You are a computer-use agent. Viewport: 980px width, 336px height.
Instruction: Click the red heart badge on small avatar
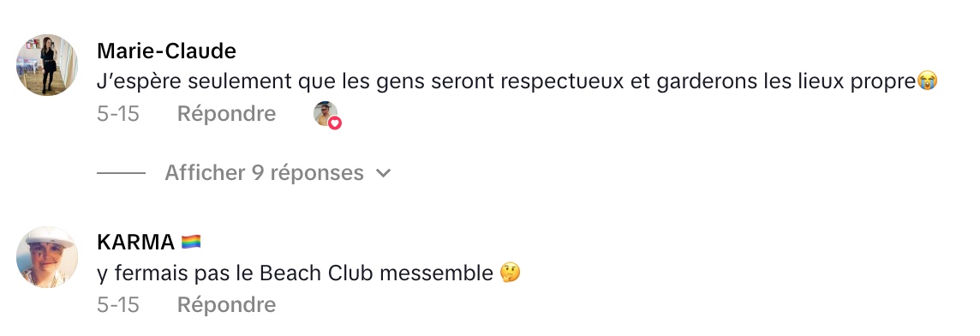click(x=335, y=124)
